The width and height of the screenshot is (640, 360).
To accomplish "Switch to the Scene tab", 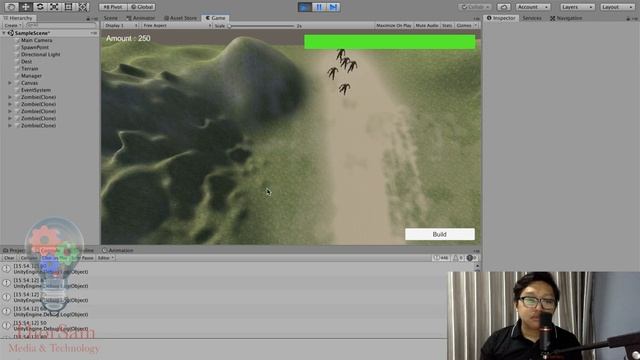I will pos(110,18).
